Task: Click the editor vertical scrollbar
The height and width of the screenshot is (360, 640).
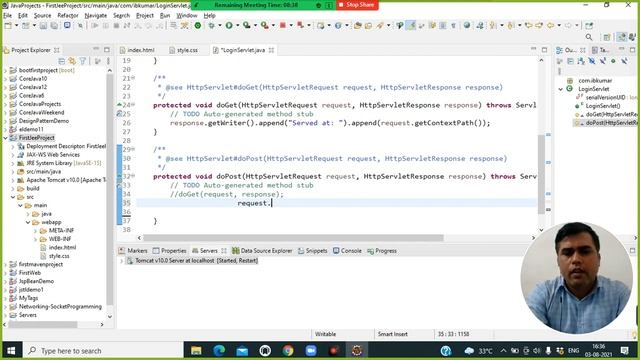Action: 541,175
